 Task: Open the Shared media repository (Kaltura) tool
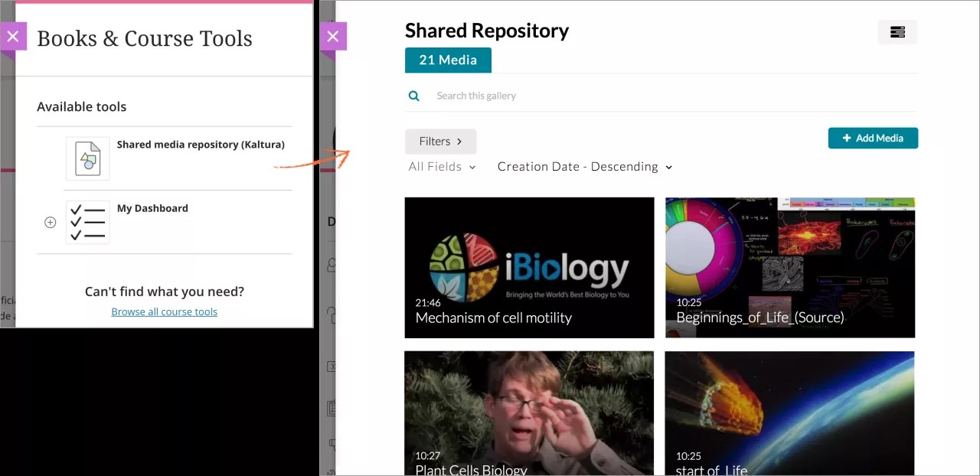[201, 145]
